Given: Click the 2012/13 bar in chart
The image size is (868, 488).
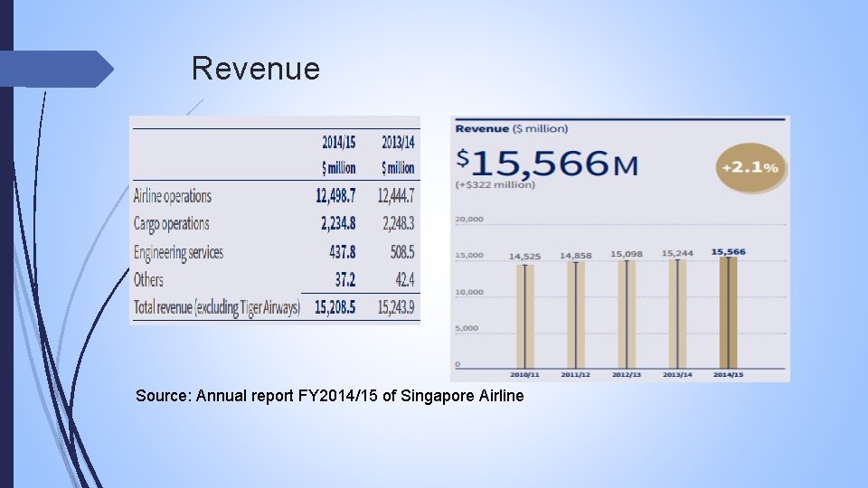Looking at the screenshot, I should [627, 314].
